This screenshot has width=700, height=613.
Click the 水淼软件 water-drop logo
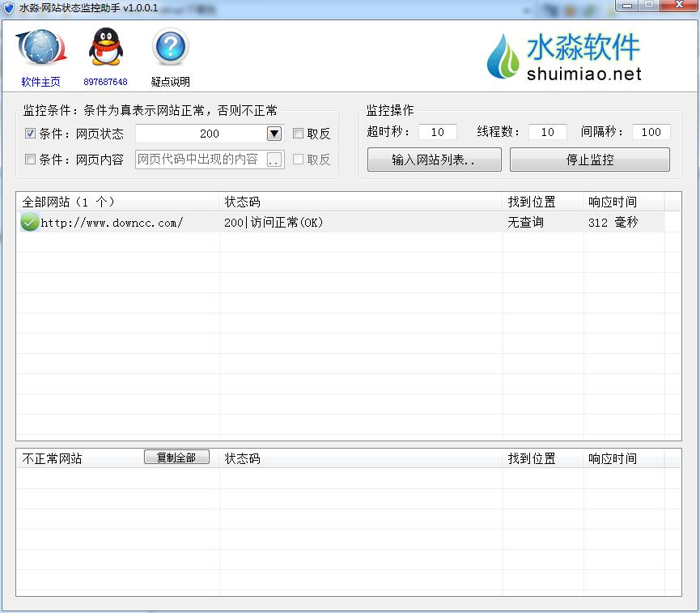[503, 55]
